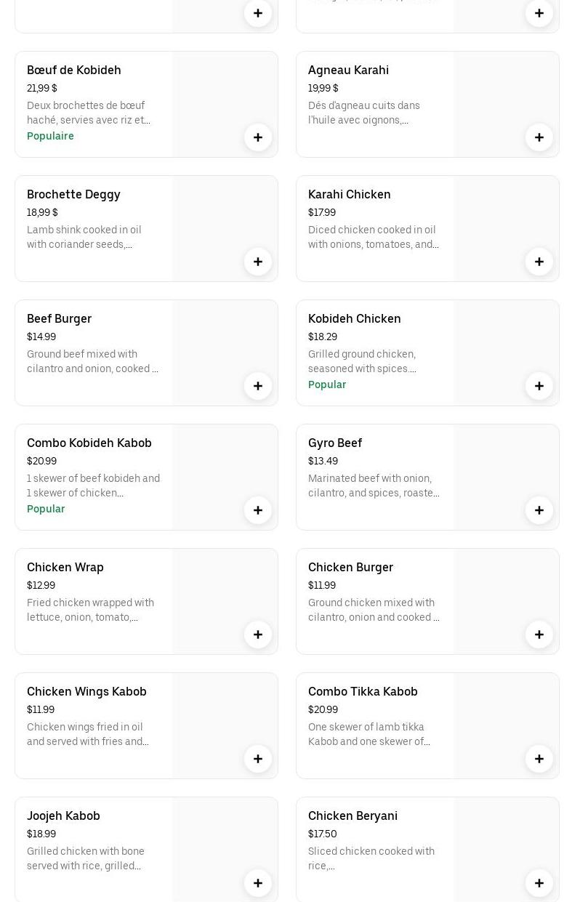Add Chicken Wrap using plus icon

click(x=258, y=635)
